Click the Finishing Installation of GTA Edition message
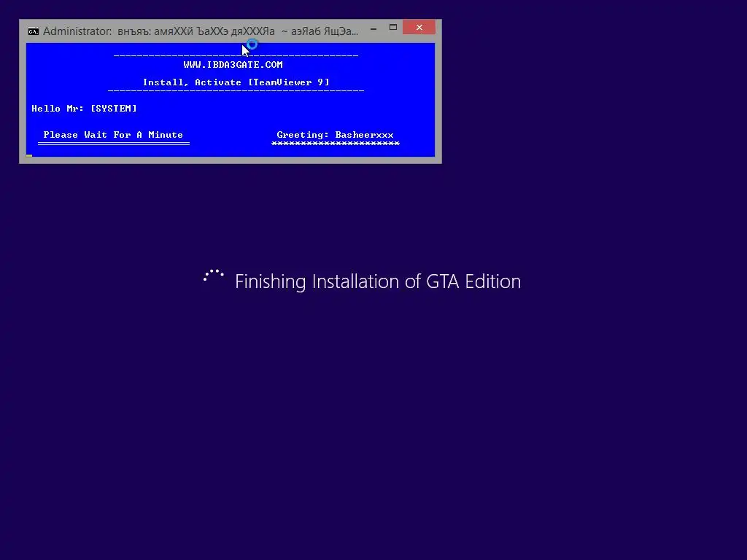Image resolution: width=747 pixels, height=560 pixels. coord(378,281)
